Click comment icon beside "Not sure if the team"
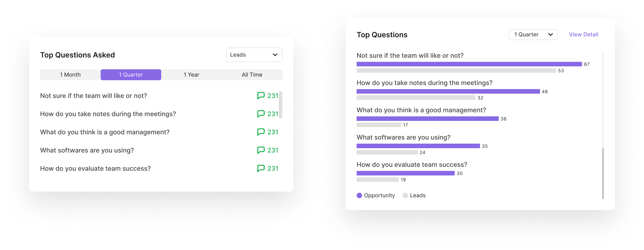 (261, 95)
